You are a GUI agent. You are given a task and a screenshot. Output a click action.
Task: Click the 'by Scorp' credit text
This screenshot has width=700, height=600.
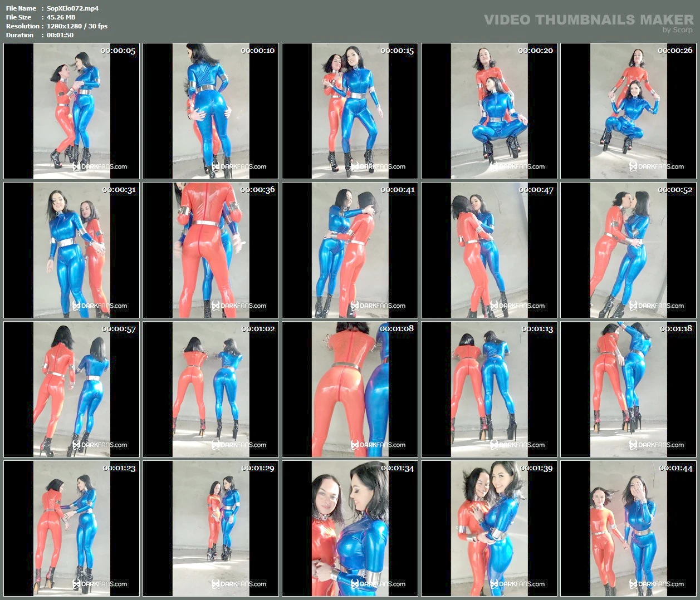[x=678, y=30]
